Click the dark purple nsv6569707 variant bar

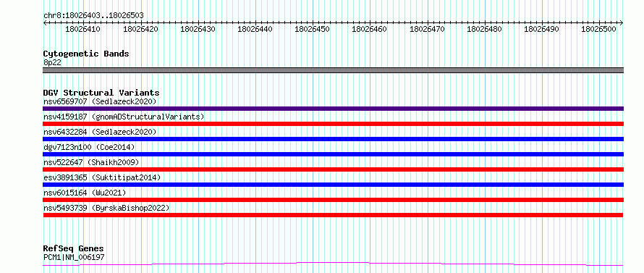coord(333,109)
